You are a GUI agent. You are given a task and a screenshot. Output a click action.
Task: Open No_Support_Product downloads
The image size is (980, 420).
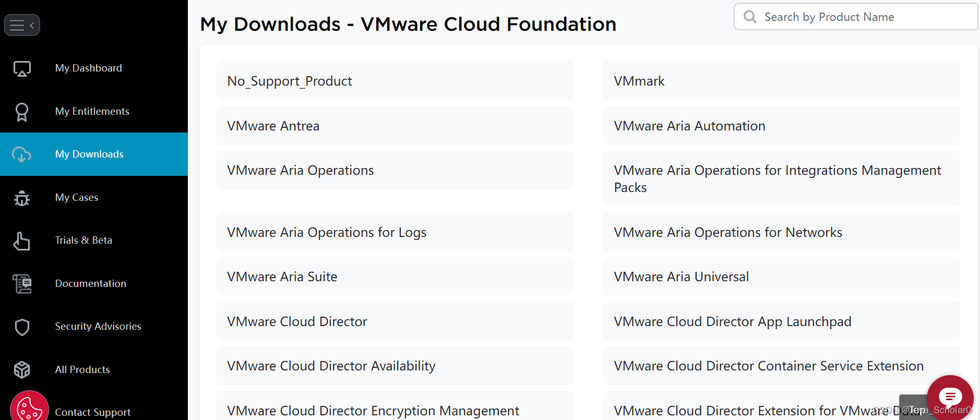click(395, 81)
